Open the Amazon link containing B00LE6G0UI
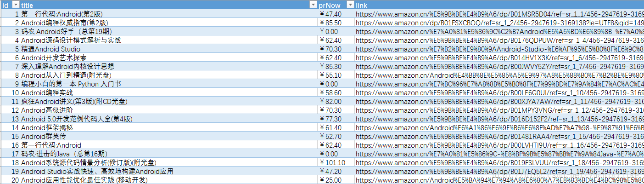This screenshot has width=644, height=184. [x=499, y=92]
